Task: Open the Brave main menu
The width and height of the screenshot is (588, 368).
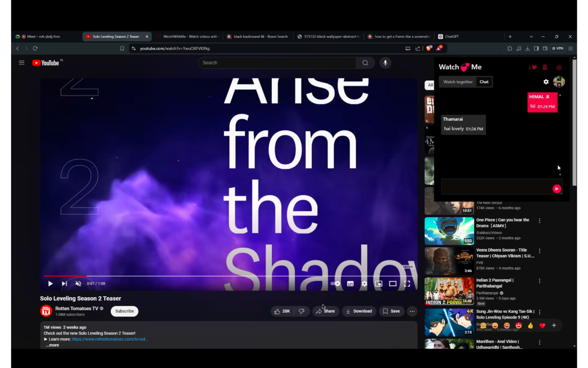Action: click(571, 48)
